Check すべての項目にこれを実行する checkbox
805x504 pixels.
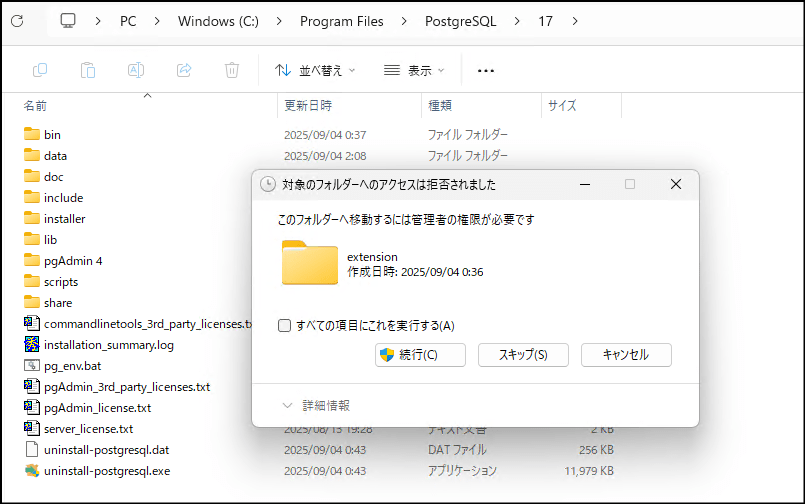(x=285, y=325)
